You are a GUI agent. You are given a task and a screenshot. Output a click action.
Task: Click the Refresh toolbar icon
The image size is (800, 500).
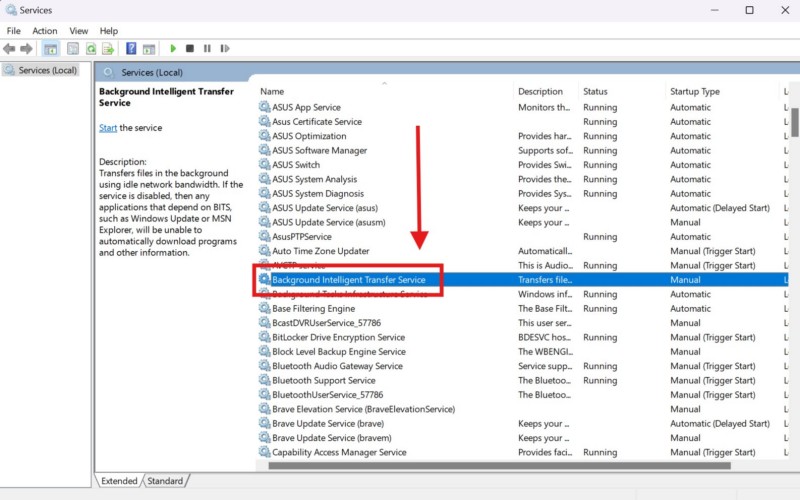[x=91, y=48]
